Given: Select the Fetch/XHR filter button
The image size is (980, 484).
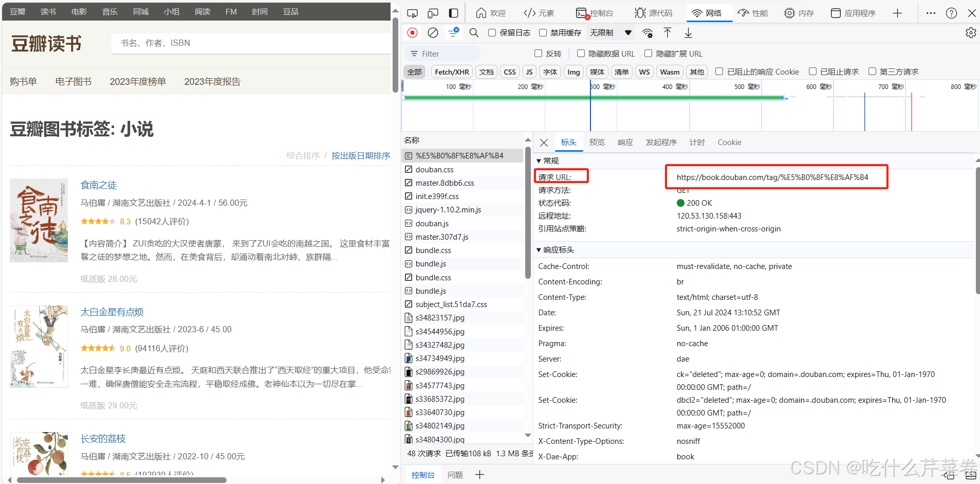Looking at the screenshot, I should tap(452, 72).
